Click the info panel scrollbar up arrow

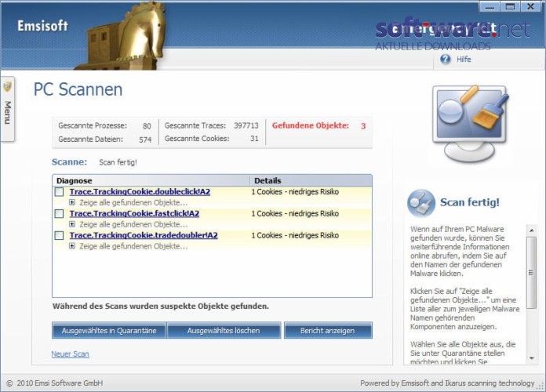(531, 230)
